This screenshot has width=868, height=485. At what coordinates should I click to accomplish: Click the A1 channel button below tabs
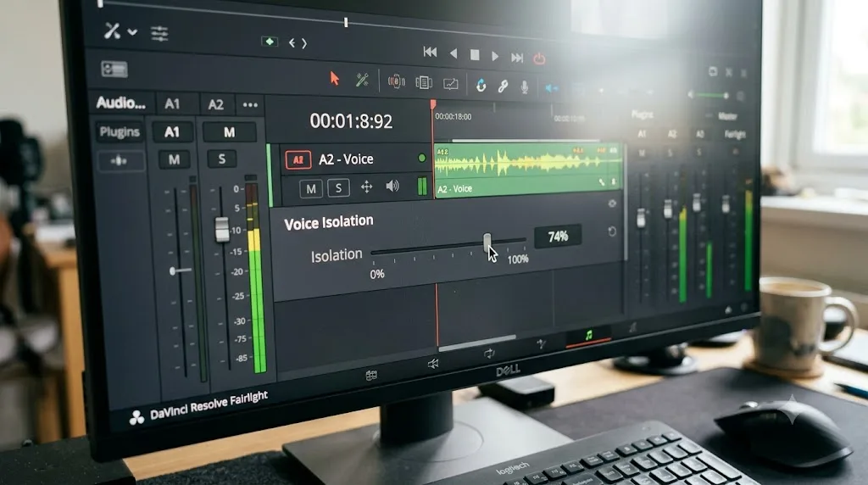click(172, 131)
